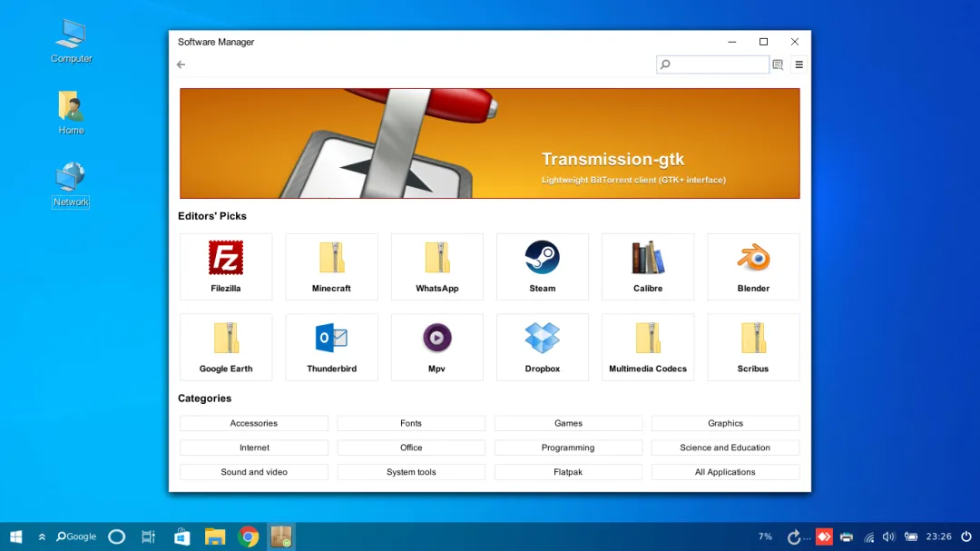
Task: Maximize the Software Manager window
Action: click(x=763, y=42)
